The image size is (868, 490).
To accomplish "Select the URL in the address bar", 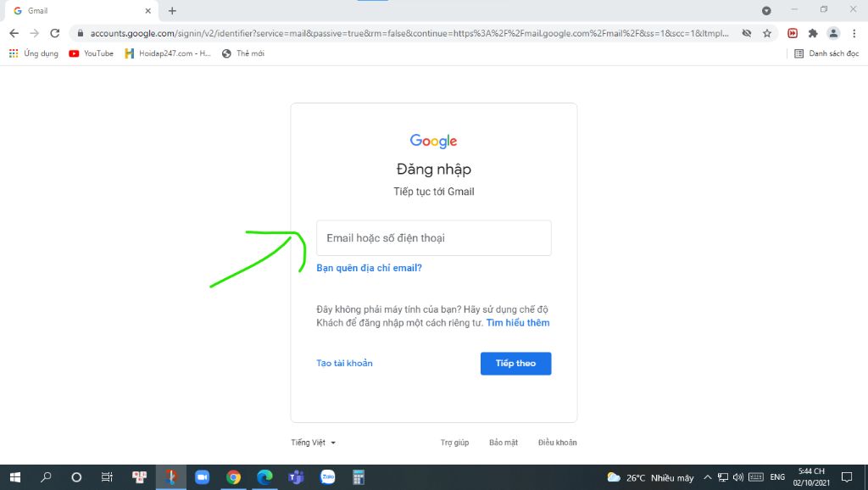I will coord(409,33).
